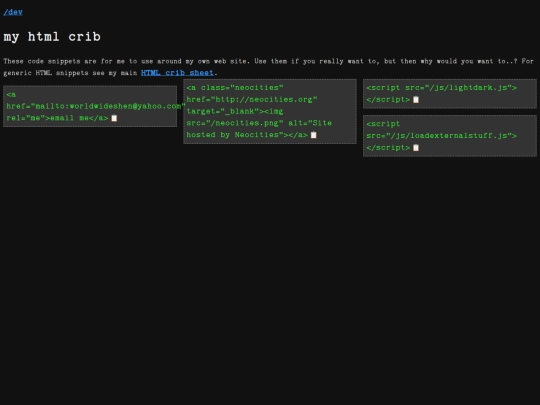
Task: Copy the Neocities badge link snippet
Action: [x=313, y=135]
